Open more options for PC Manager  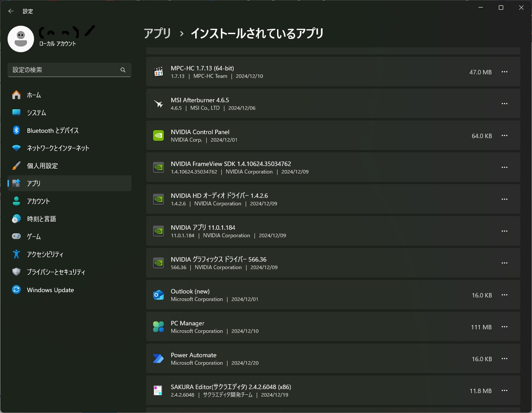pos(505,327)
